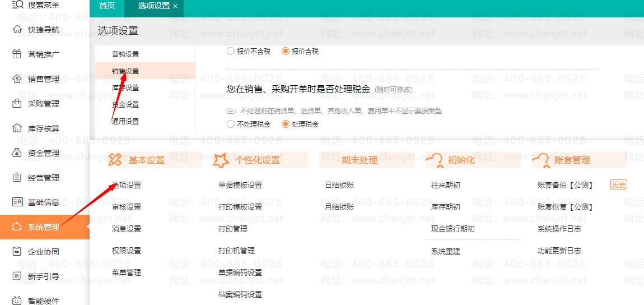Viewport: 644px width, 305px height.
Task: Select the 处理税金 radio option
Action: pyautogui.click(x=286, y=124)
